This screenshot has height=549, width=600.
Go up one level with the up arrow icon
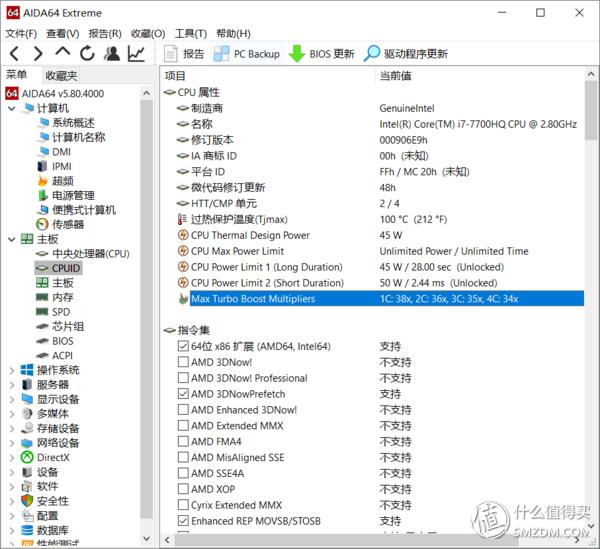tap(62, 52)
